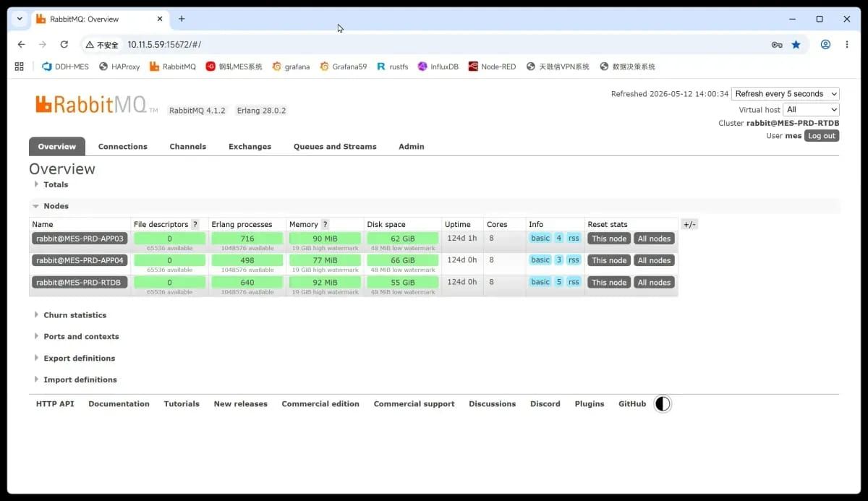The width and height of the screenshot is (868, 501).
Task: Open the password key icon in address bar
Action: (777, 44)
